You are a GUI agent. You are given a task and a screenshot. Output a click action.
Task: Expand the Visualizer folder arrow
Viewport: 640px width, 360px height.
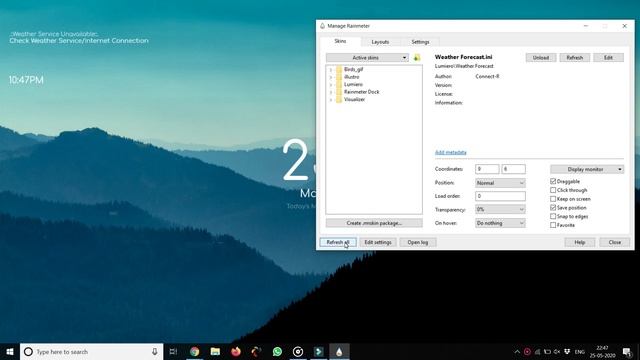(331, 100)
